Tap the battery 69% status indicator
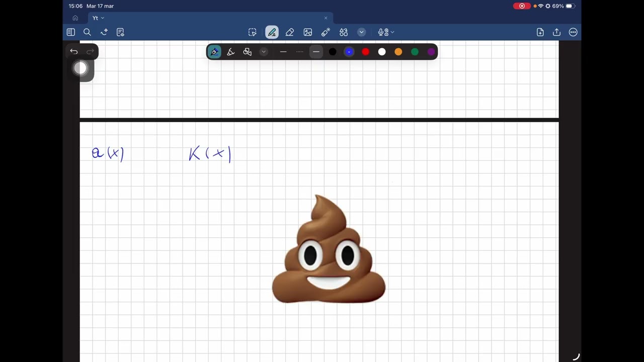The width and height of the screenshot is (644, 362). (563, 6)
